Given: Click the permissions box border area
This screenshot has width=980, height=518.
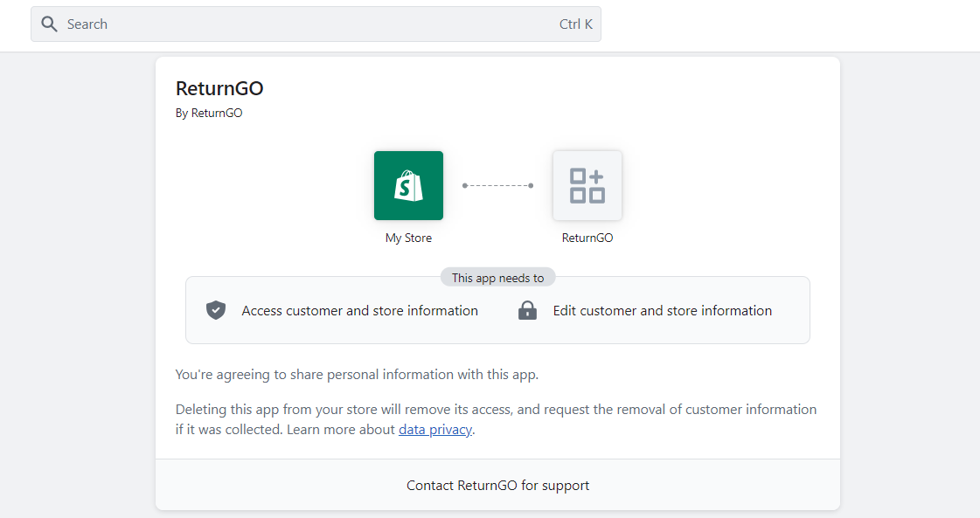Looking at the screenshot, I should [497, 310].
